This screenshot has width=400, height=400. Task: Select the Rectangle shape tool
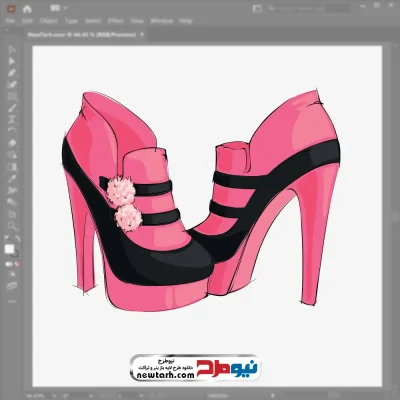12,97
